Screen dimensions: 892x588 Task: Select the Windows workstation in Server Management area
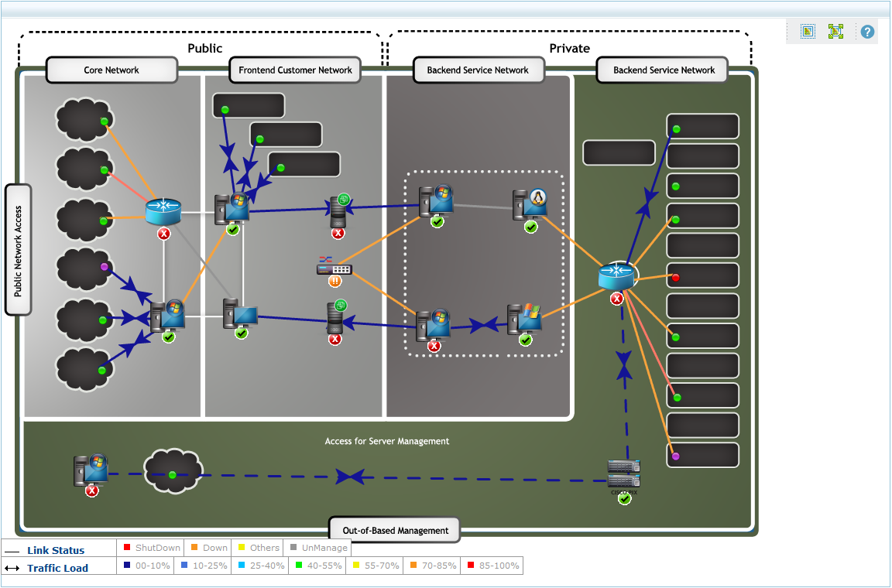[91, 470]
